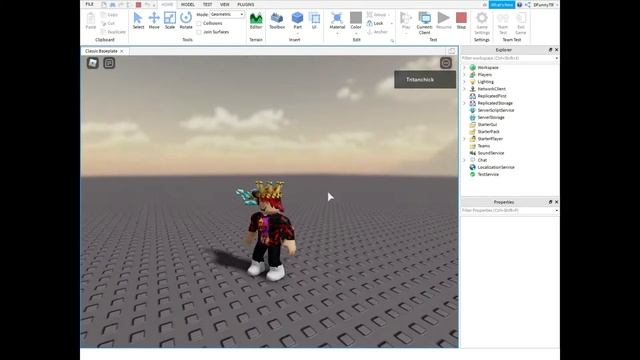Open the Mode dropdown (Geometric)
This screenshot has height=360, width=640.
(x=227, y=14)
